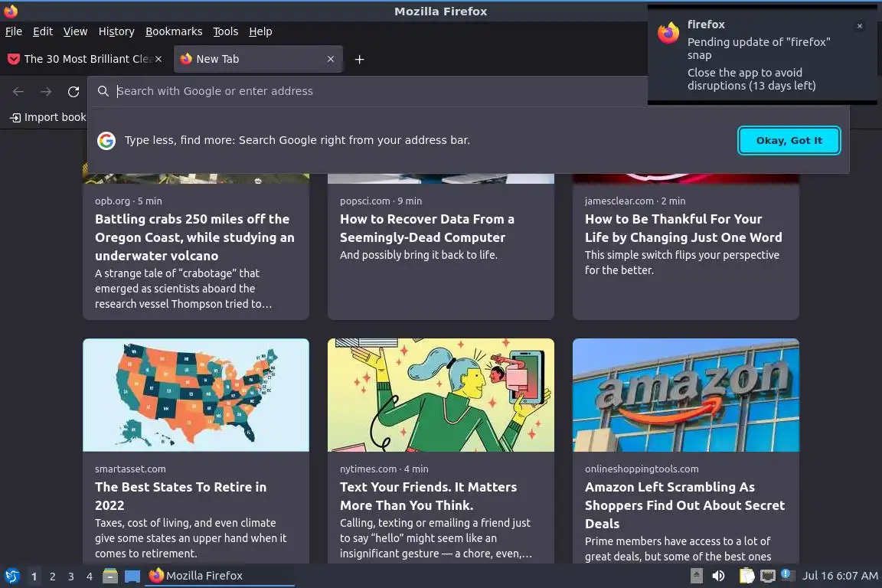Click the Google logo in search tip
The image size is (882, 588).
coord(106,141)
